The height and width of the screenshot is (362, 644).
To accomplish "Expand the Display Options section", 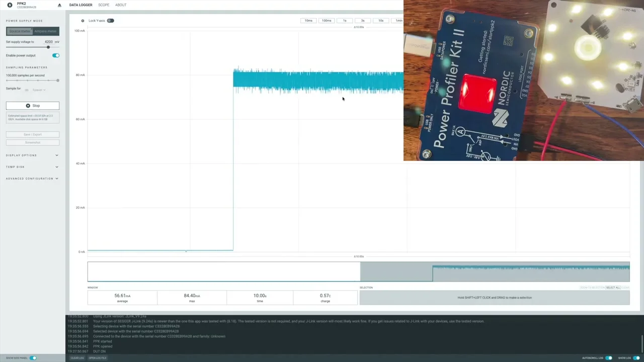I will [33, 155].
